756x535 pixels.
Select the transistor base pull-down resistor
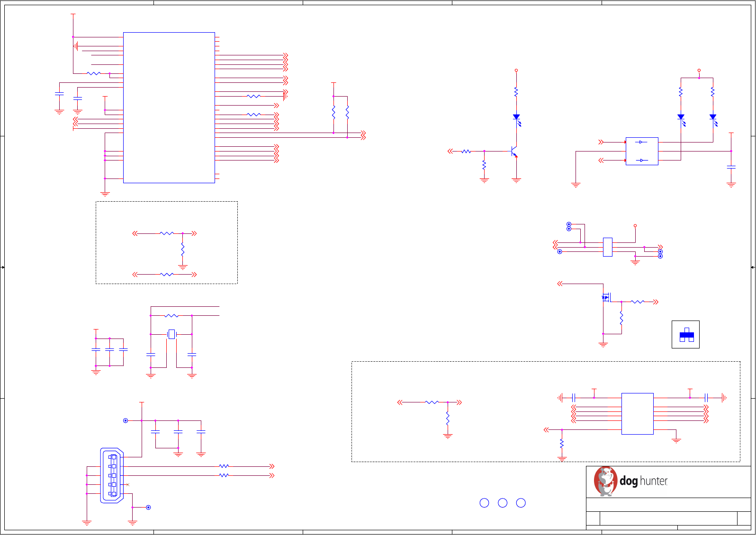[484, 165]
